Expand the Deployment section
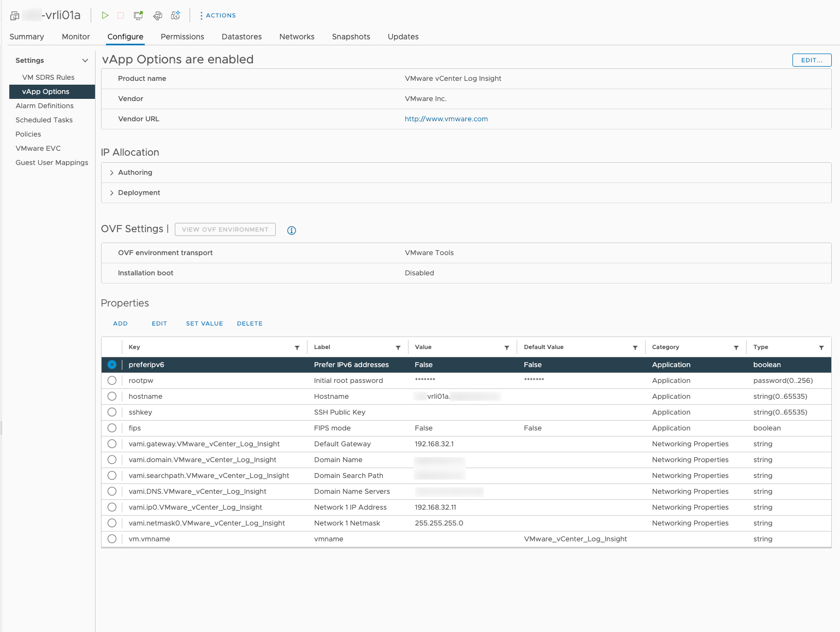840x632 pixels. click(111, 193)
